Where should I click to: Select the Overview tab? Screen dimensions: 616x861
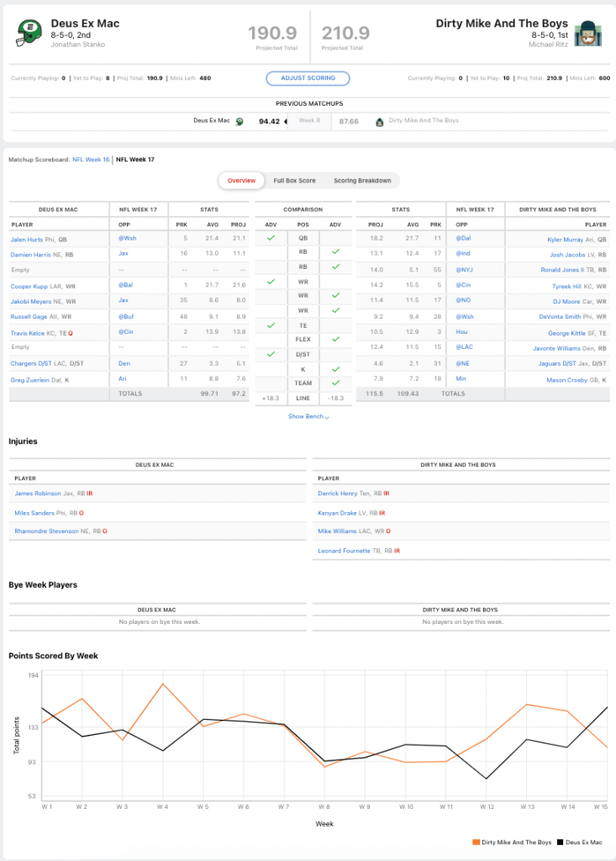coord(241,181)
